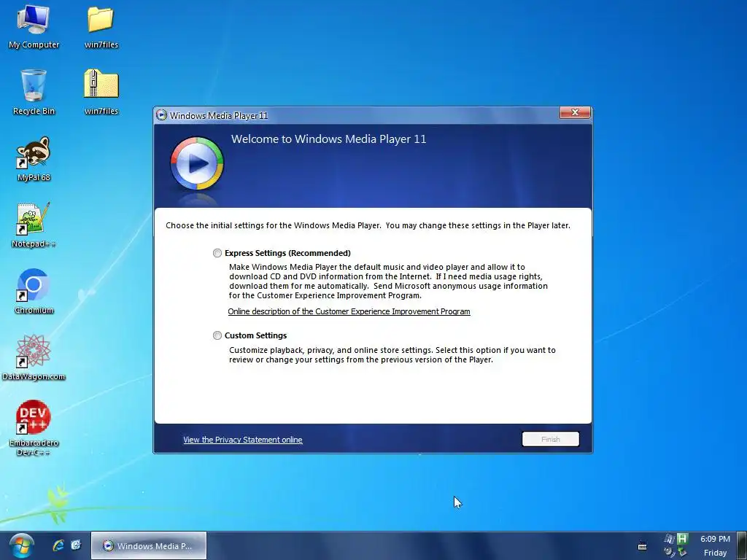The height and width of the screenshot is (560, 747).
Task: Click the green H tray icon
Action: click(683, 539)
